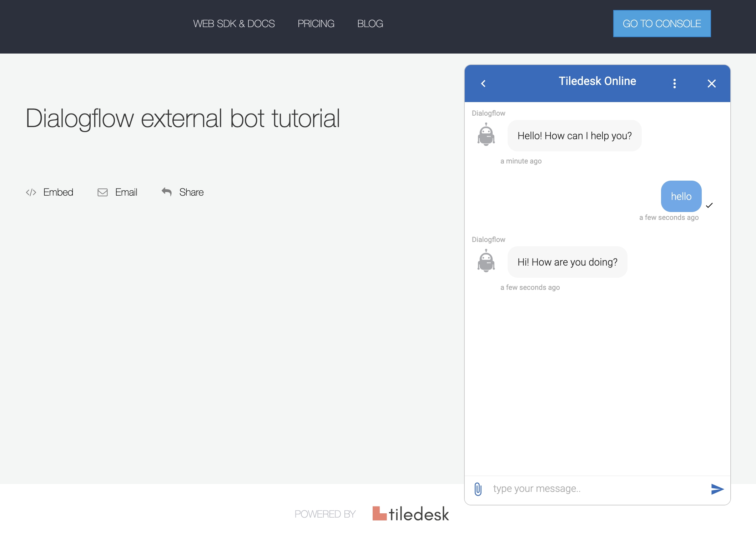
Task: Click the GO TO CONSOLE button
Action: point(662,24)
